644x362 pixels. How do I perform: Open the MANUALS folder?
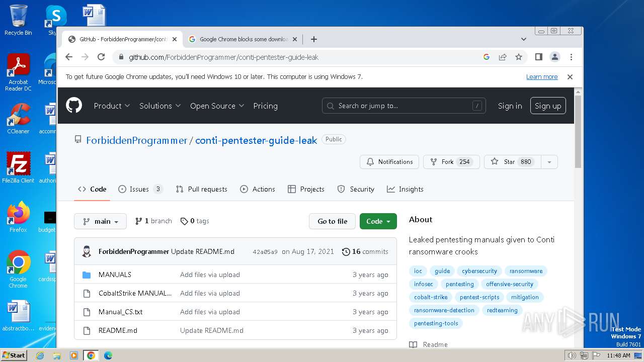point(115,275)
